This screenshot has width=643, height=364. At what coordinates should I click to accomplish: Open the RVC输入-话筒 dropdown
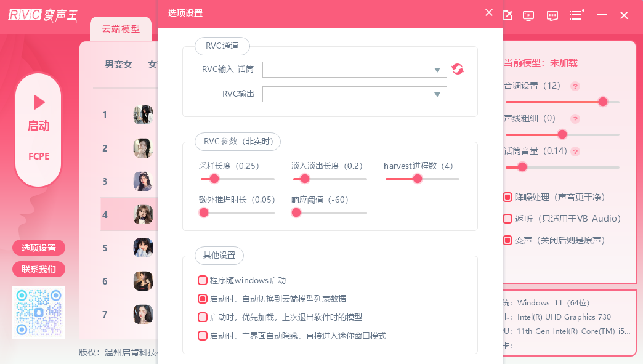[354, 69]
